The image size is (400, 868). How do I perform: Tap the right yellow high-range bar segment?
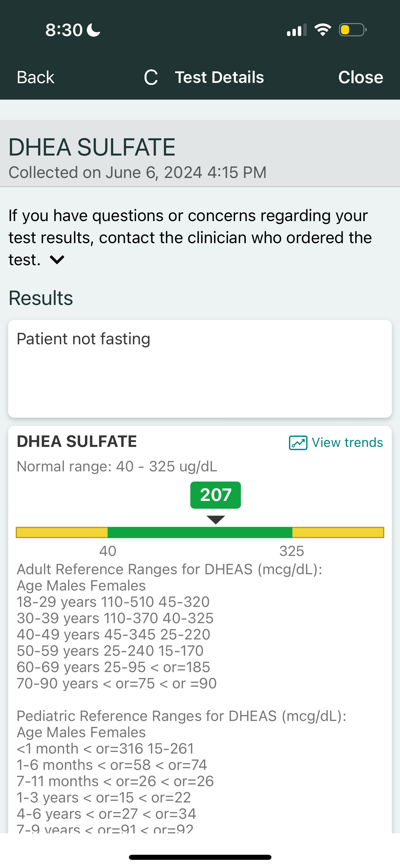tap(338, 532)
